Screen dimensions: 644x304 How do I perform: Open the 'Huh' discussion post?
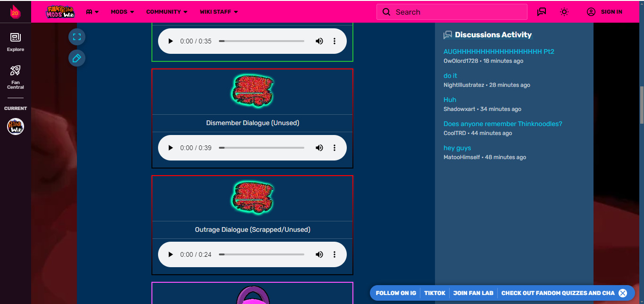(450, 100)
